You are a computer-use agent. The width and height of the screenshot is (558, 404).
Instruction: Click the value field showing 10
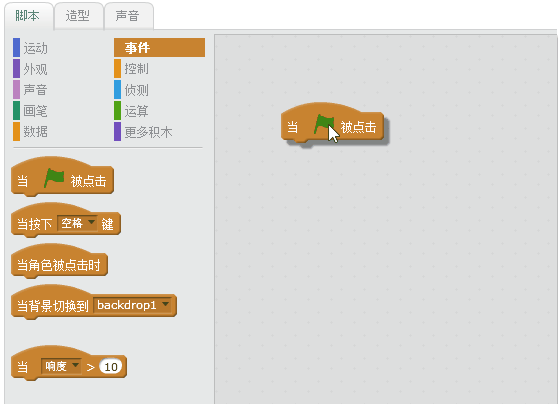tap(111, 367)
